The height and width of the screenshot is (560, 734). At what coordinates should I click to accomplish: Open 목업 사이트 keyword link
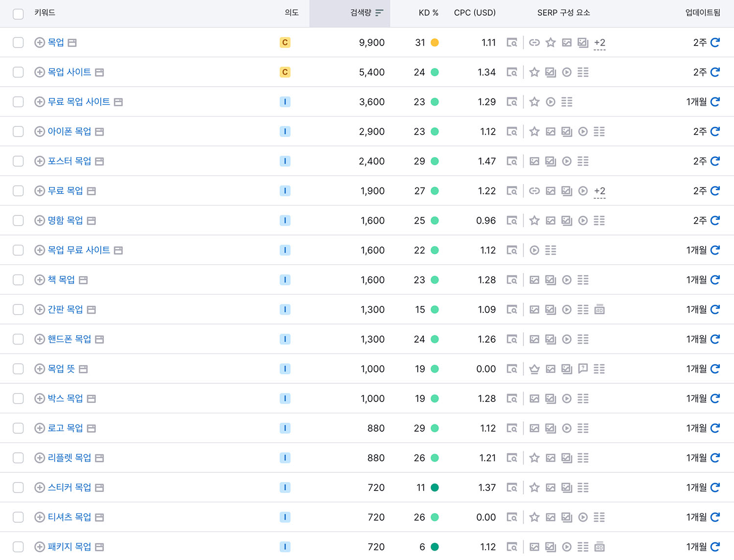point(69,72)
